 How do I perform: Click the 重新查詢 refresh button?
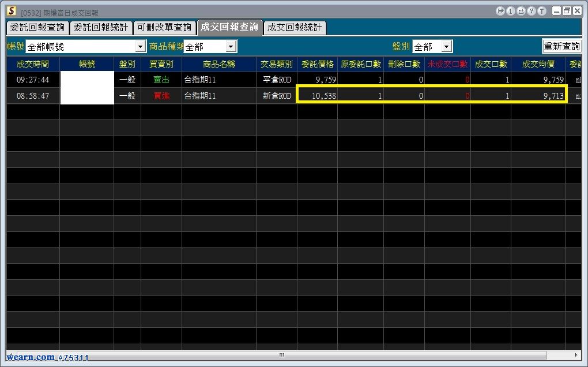561,47
